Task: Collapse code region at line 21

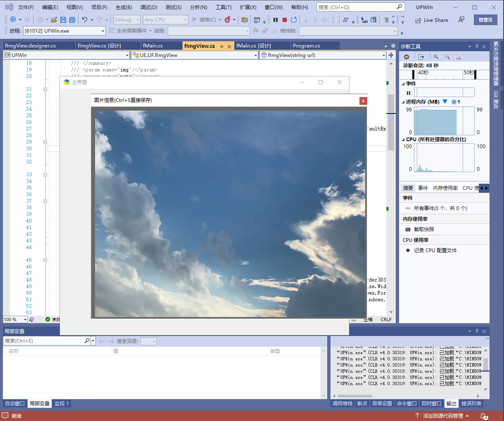Action: [x=45, y=89]
